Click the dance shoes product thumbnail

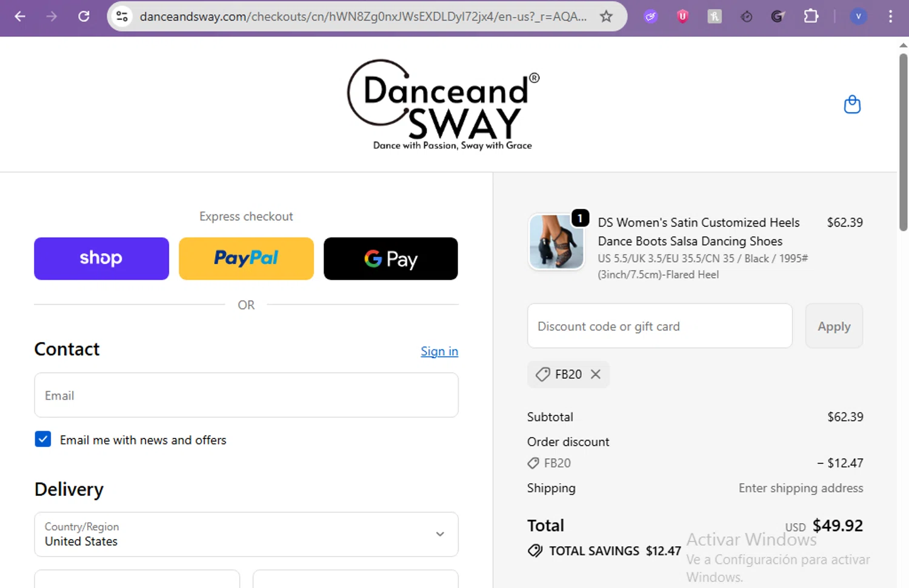[x=556, y=242]
